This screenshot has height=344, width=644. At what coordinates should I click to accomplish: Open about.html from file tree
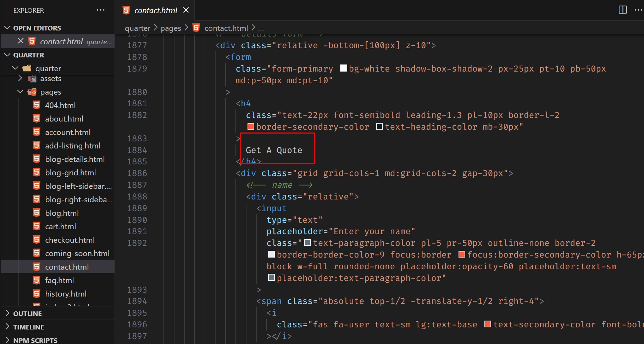tap(64, 119)
